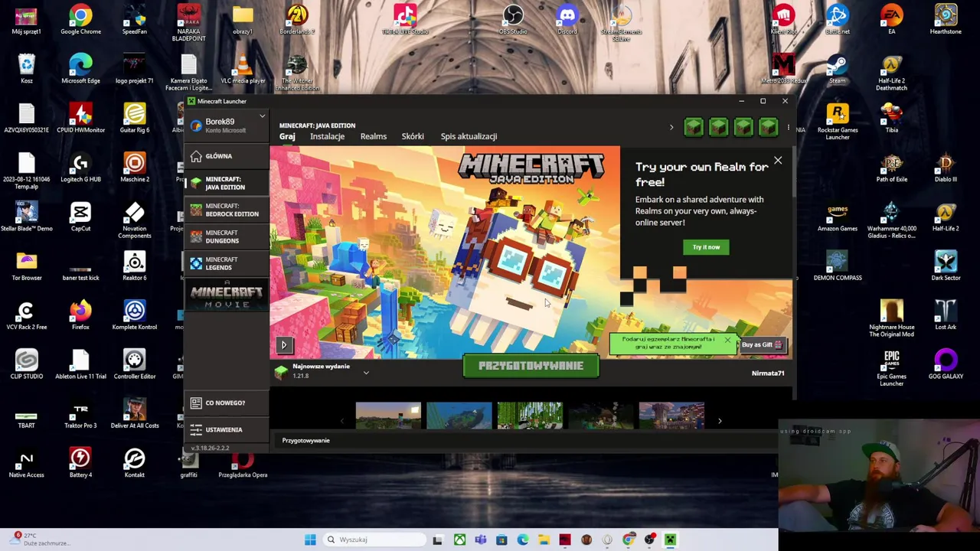Screen dimensions: 980x551
Task: Click the first grass block quick-play icon
Action: [x=694, y=127]
